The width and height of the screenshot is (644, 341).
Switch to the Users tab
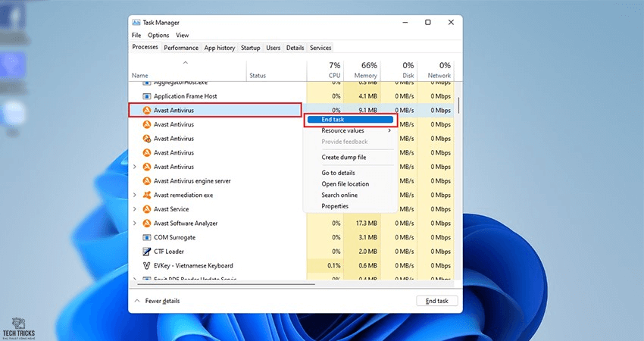click(273, 48)
